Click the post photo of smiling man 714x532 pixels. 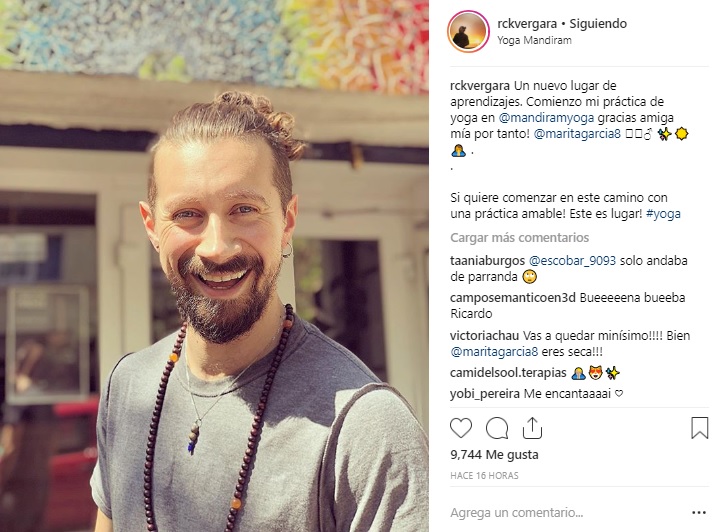(x=214, y=266)
